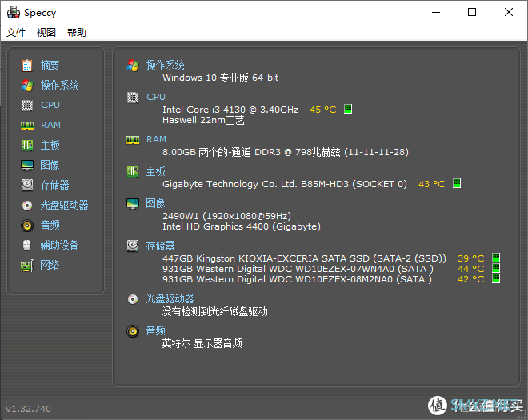528x420 pixels.
Task: Click the Speccy app icon in title bar
Action: (14, 13)
